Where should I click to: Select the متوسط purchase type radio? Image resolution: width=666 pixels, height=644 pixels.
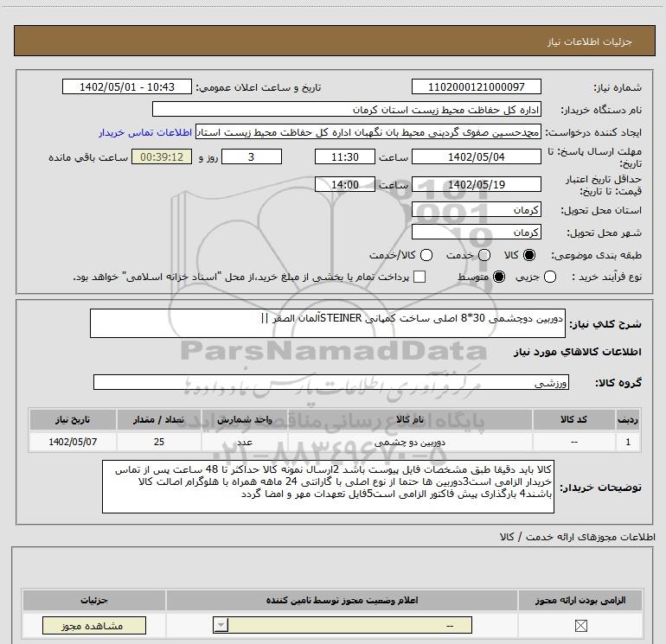pos(499,277)
